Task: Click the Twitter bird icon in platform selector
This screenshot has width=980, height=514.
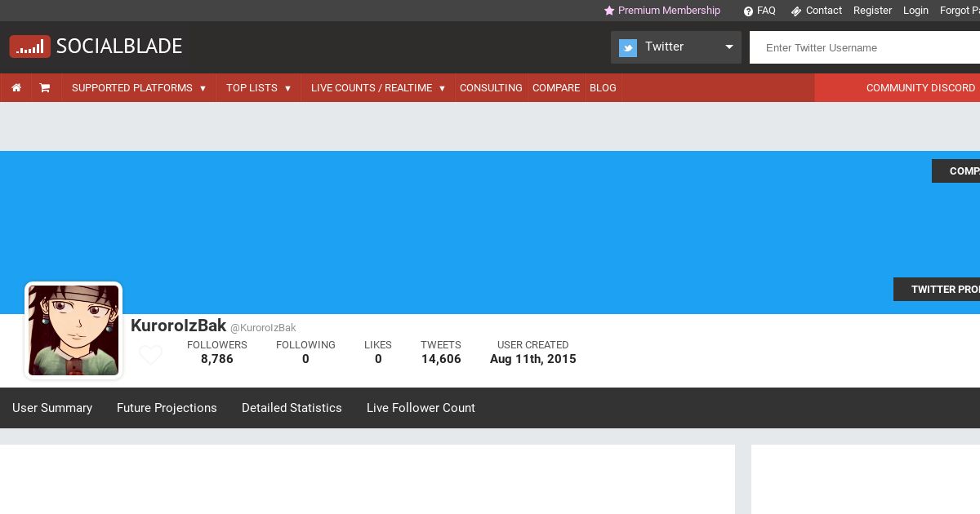Action: (628, 48)
